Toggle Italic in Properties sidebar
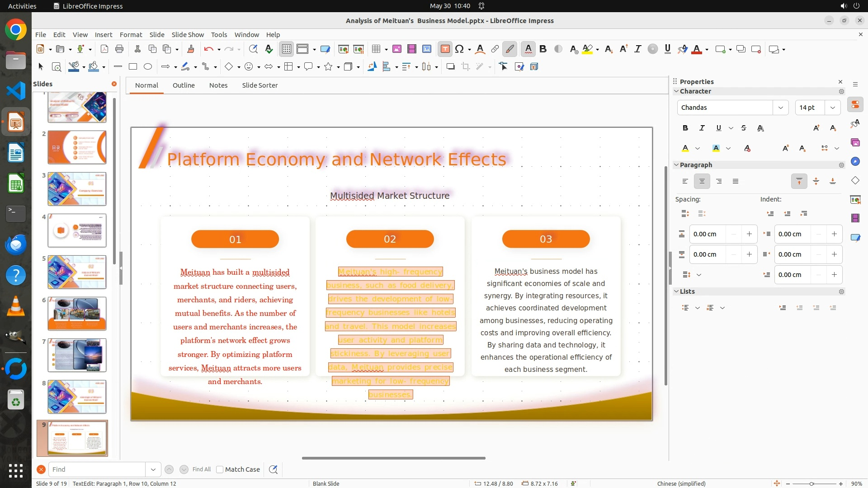 (702, 128)
